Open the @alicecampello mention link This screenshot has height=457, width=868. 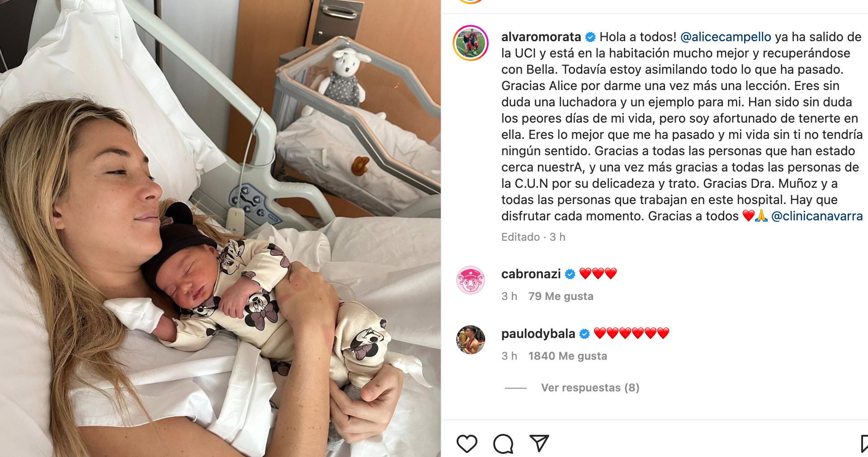726,37
